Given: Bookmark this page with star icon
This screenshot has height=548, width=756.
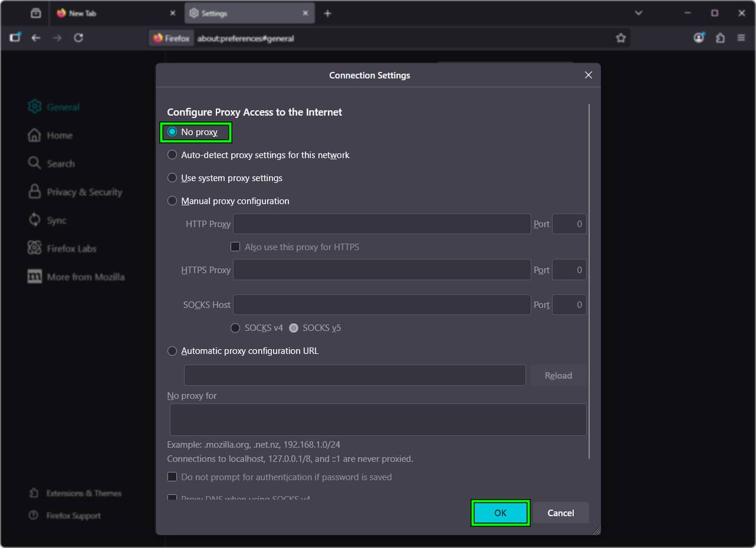Looking at the screenshot, I should [x=620, y=38].
